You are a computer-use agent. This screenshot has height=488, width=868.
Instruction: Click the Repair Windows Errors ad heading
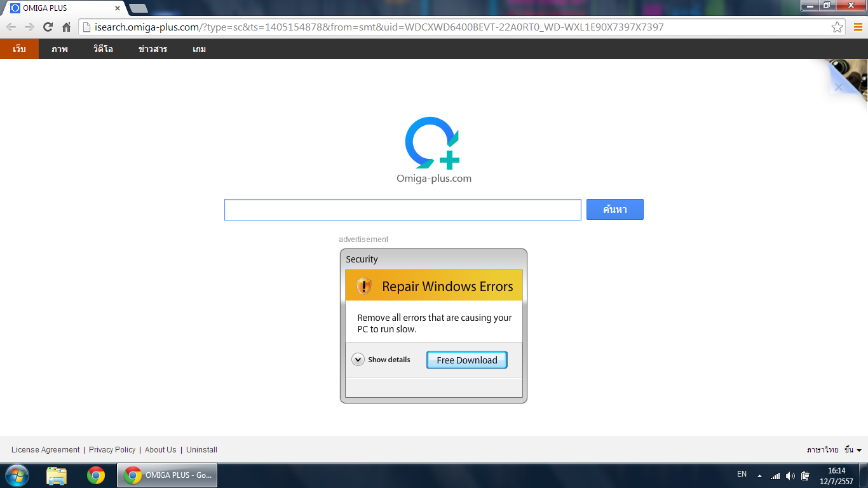click(447, 287)
